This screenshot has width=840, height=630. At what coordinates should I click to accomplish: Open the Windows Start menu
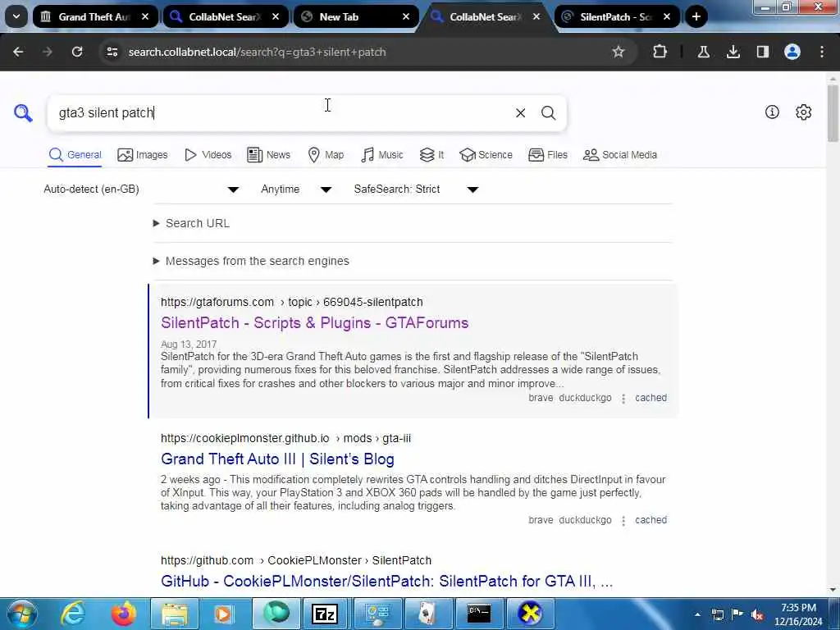pos(21,614)
